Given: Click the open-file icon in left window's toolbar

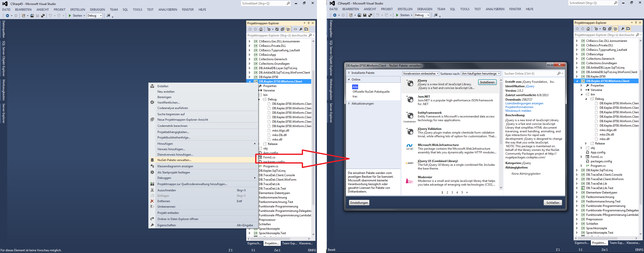Looking at the screenshot, I should 32,15.
